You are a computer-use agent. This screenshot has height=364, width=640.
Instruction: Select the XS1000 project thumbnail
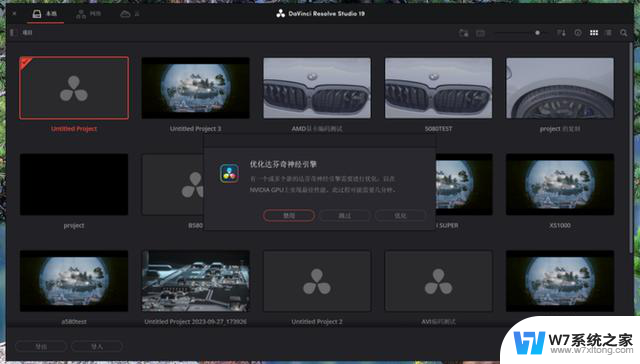tap(560, 184)
